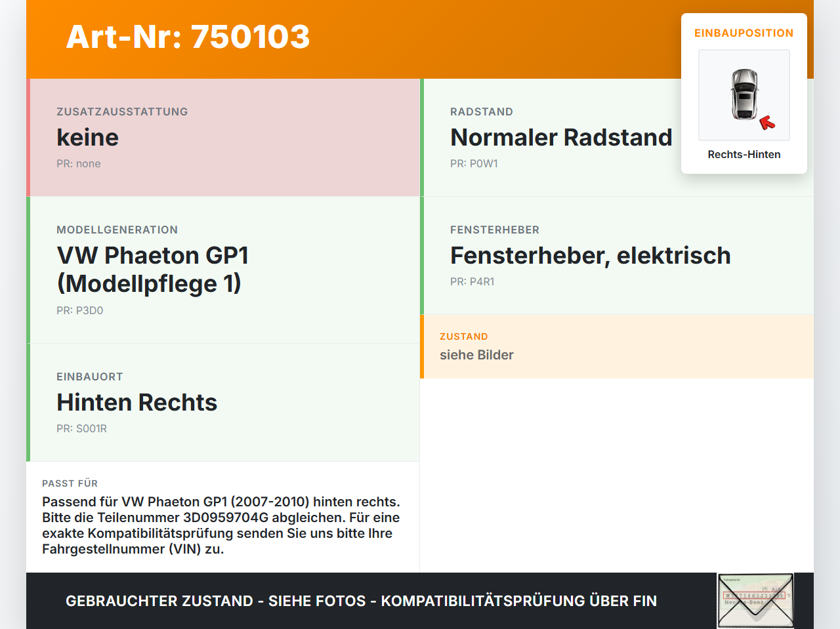Click the PR: P0W1 code text
Image resolution: width=840 pixels, height=629 pixels.
pos(474,163)
